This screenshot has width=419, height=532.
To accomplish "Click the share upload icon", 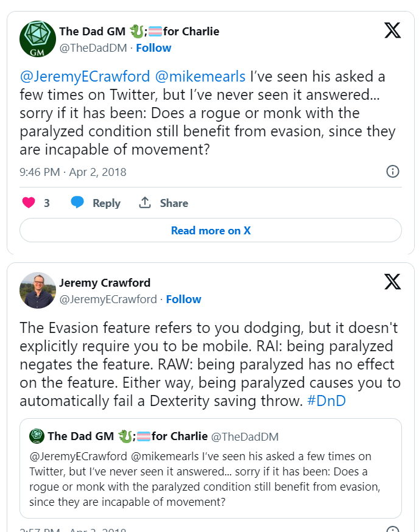I will (x=145, y=203).
